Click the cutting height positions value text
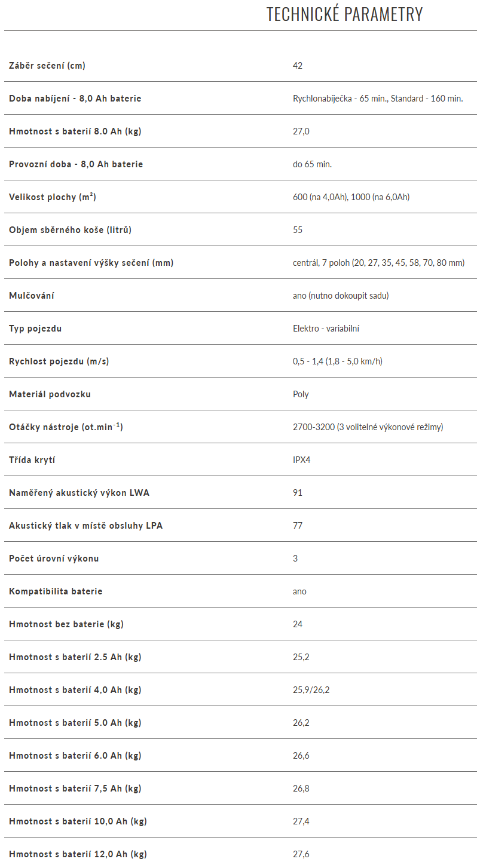This screenshot has height=868, width=477. tap(378, 263)
